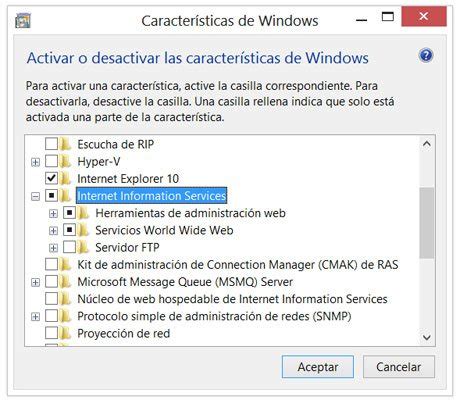Uncheck the Internet Explorer 10 checkbox
Image resolution: width=460 pixels, height=400 pixels.
click(x=51, y=179)
